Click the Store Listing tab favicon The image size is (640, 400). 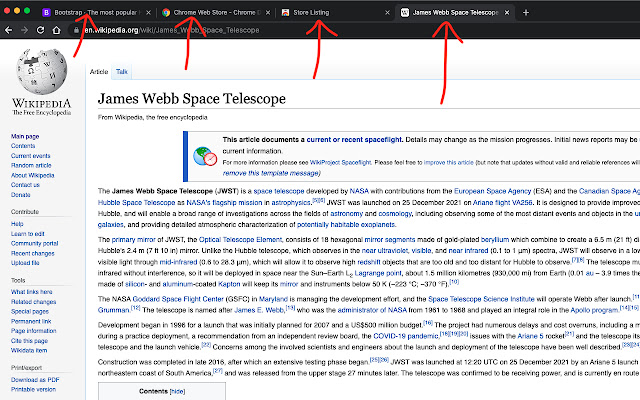(285, 12)
